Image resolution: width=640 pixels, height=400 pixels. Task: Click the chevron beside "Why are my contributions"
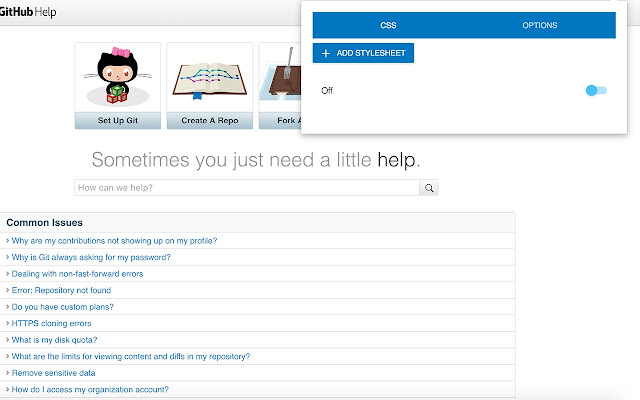7,240
